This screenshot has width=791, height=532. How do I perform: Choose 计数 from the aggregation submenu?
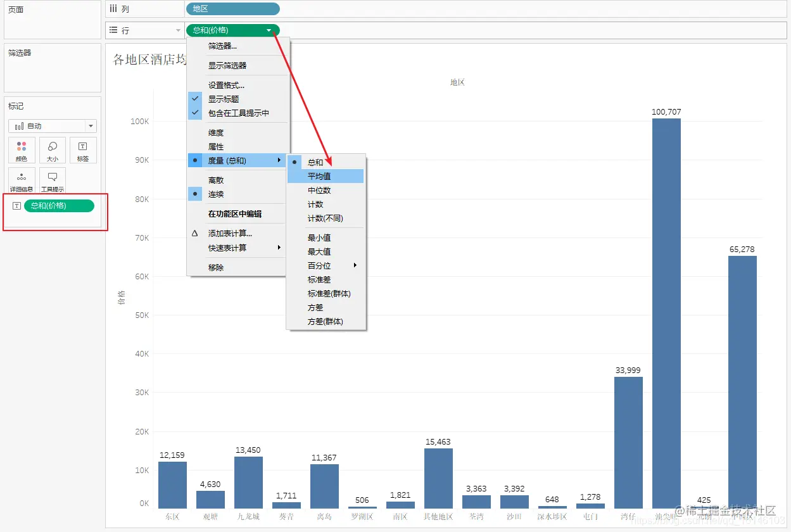tap(326, 204)
